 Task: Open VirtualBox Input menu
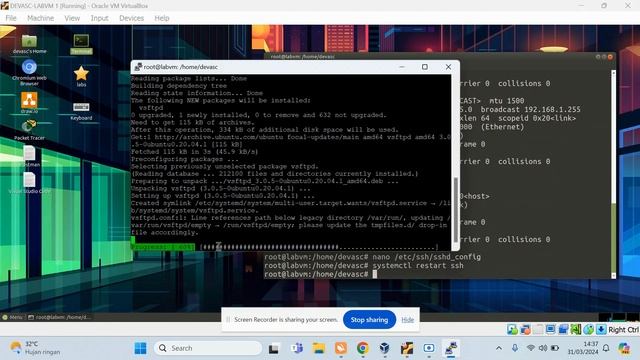[x=99, y=18]
